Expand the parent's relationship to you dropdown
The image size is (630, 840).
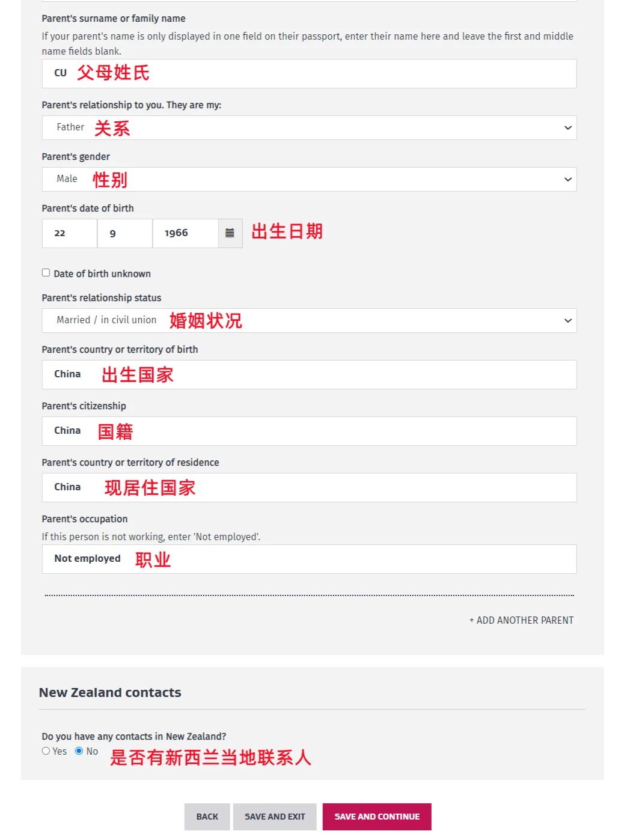click(x=309, y=128)
